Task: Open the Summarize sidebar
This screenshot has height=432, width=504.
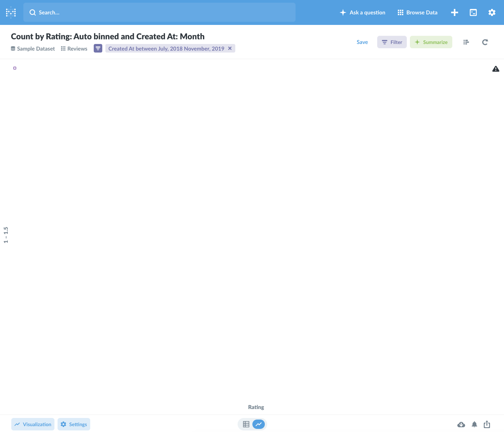Action: tap(431, 42)
